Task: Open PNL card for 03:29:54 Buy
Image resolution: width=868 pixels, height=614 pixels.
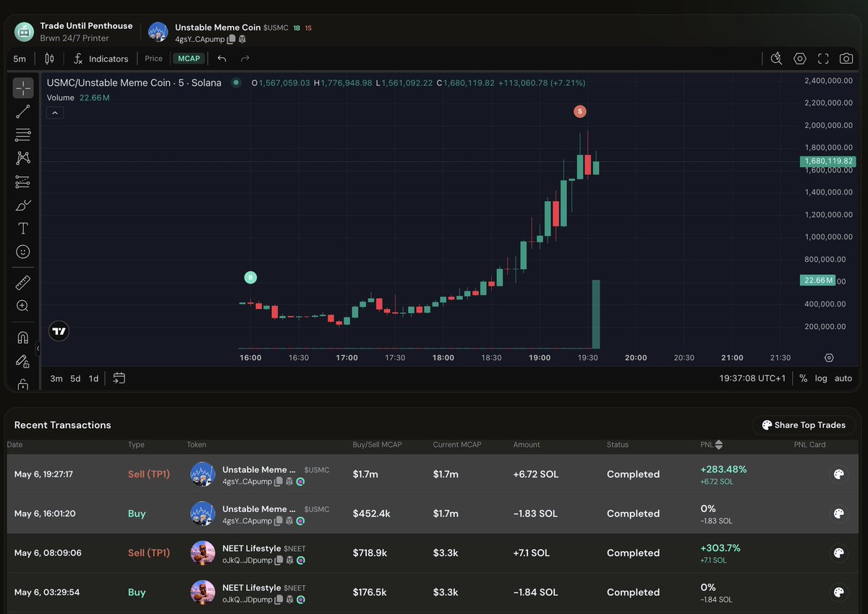Action: (838, 592)
